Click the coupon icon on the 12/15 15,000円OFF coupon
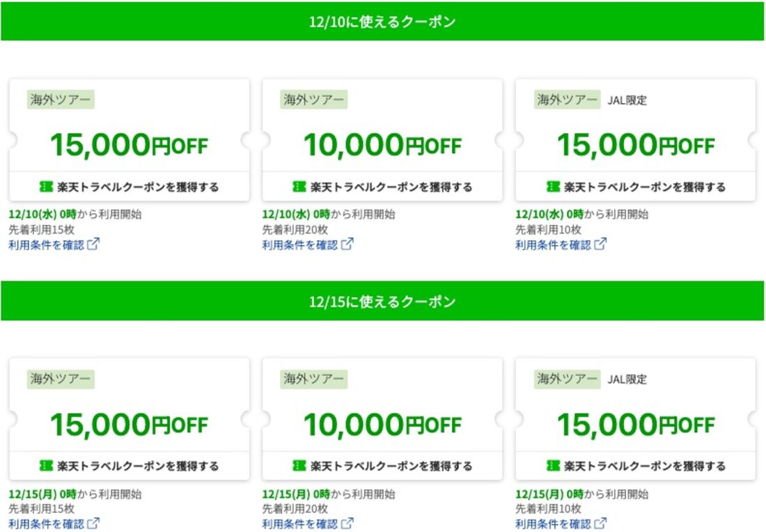 45,466
